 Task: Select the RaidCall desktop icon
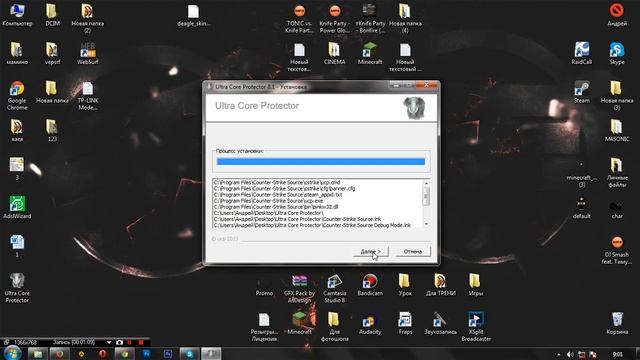(x=582, y=53)
